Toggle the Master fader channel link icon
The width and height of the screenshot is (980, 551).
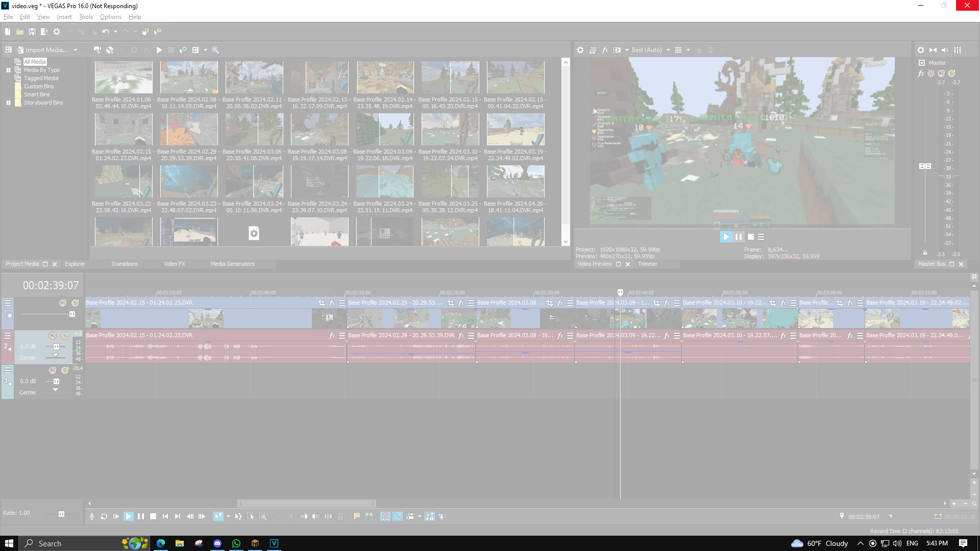pyautogui.click(x=925, y=253)
